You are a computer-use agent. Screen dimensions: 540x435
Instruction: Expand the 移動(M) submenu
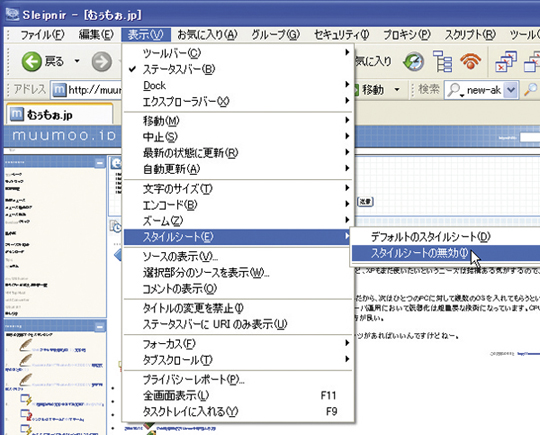pos(238,121)
